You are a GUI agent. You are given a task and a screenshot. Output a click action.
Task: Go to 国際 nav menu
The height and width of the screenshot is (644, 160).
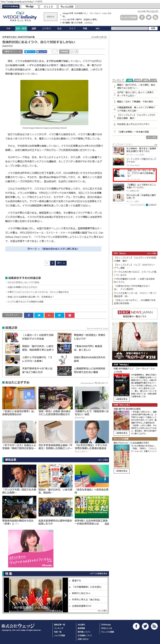[34, 28]
